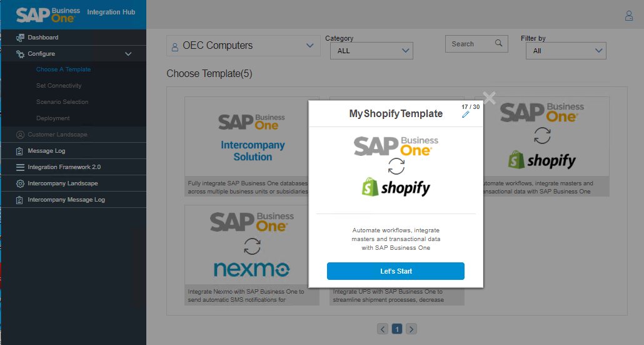Click the Message Log clipboard icon

[x=20, y=151]
